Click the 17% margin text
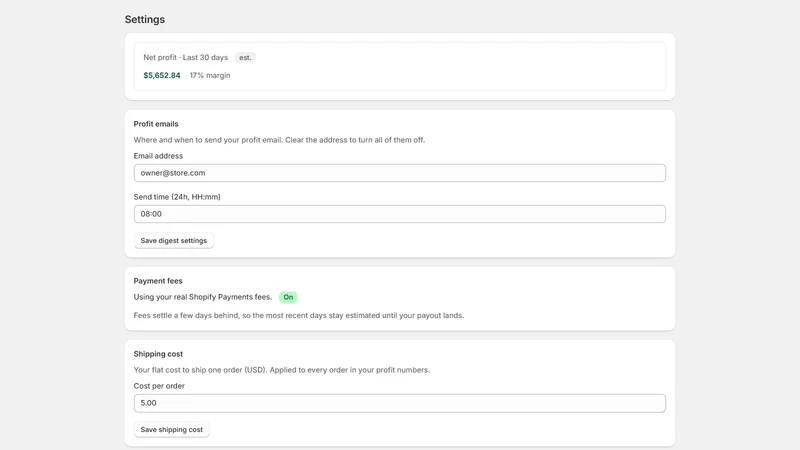This screenshot has height=450, width=800. 210,75
